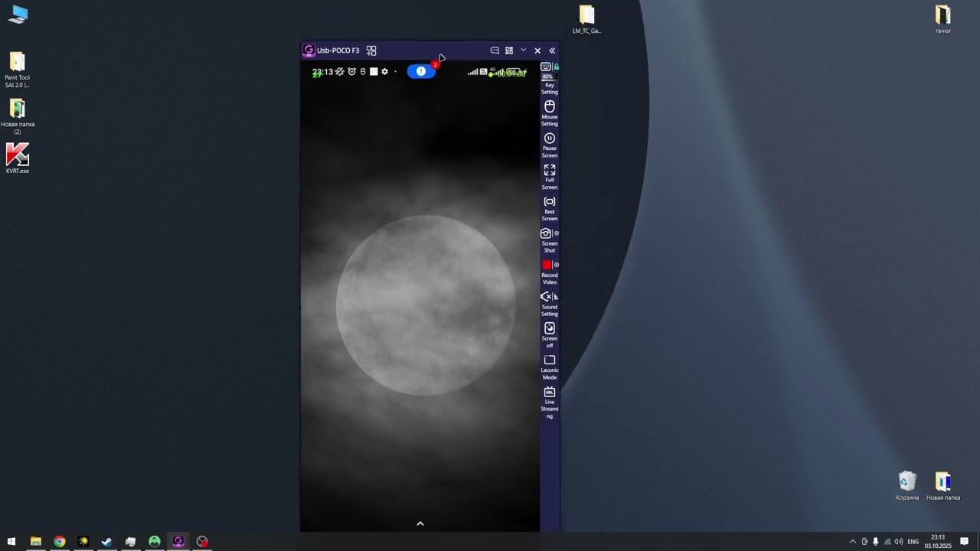
Task: Tap the alarm clock icon in the phone status bar
Action: 352,71
